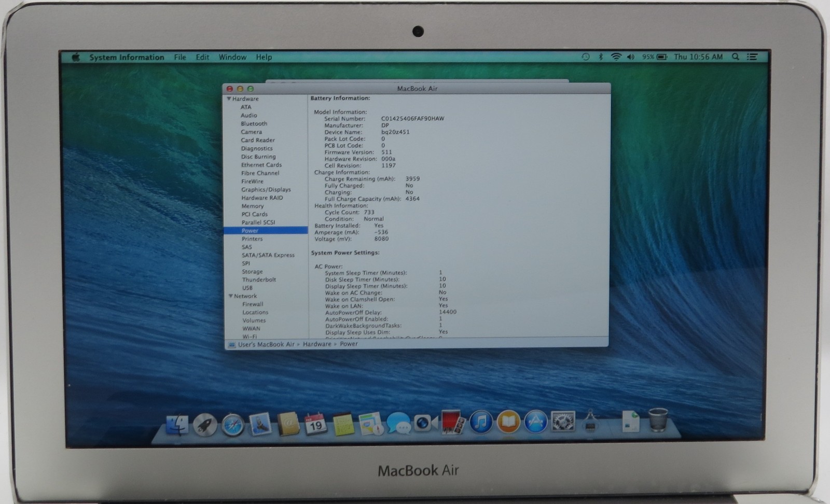Launch Launchpad rocket icon in Dock
The width and height of the screenshot is (830, 504).
(205, 425)
